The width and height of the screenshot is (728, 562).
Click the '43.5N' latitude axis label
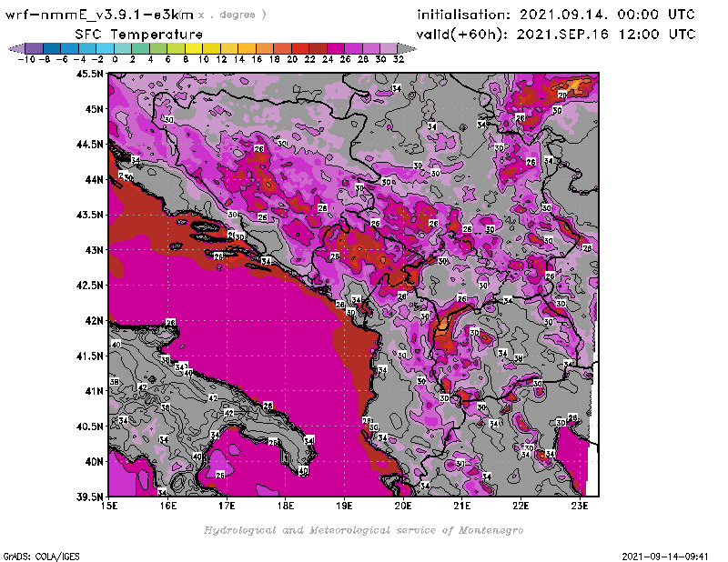89,215
